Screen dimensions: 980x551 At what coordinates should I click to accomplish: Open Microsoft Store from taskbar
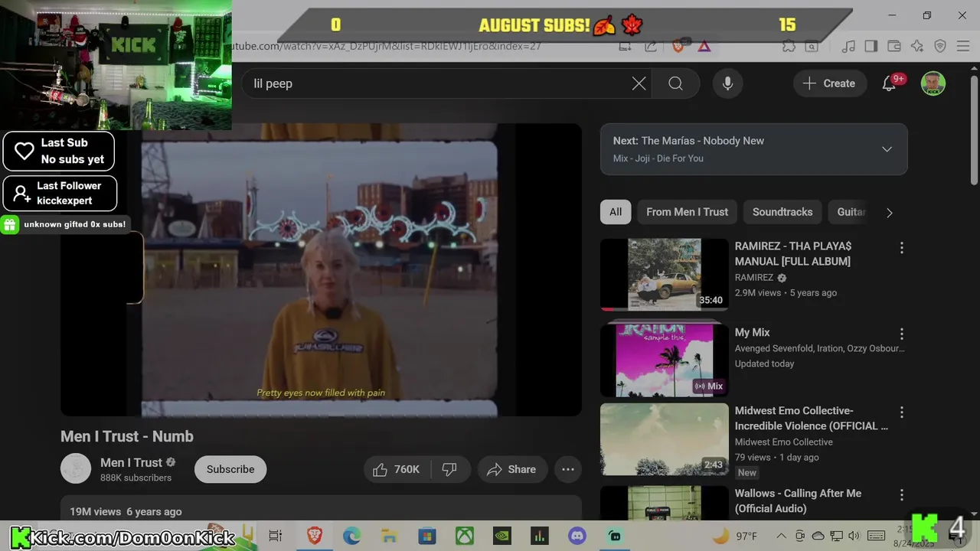tap(426, 536)
